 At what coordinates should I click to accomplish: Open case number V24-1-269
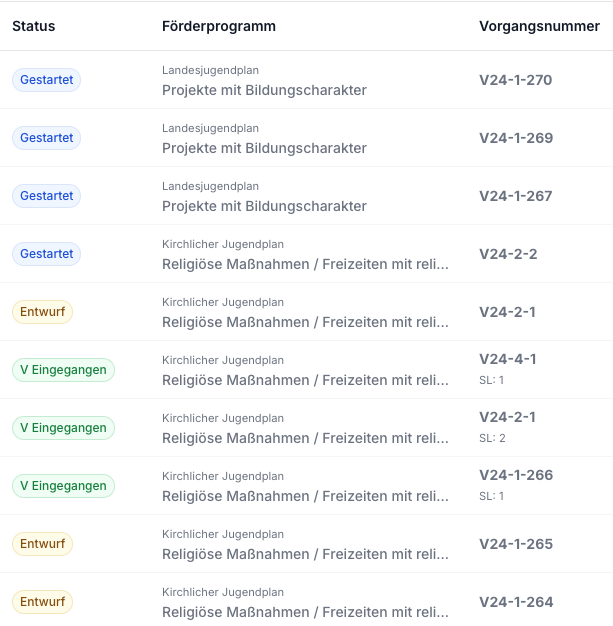tap(516, 138)
